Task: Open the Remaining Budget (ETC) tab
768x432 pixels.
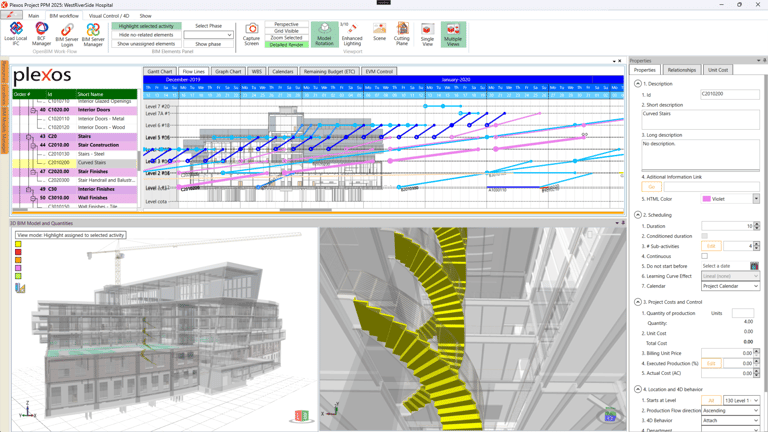Action: click(329, 72)
